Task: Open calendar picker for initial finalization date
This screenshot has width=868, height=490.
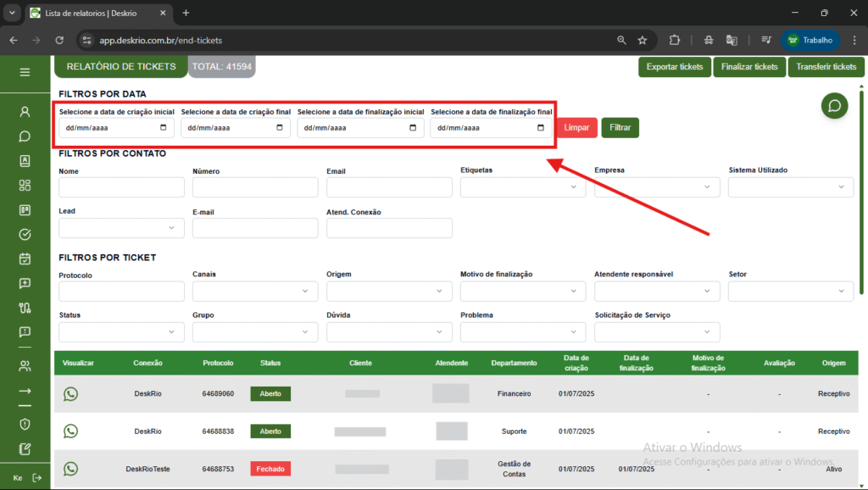Action: pos(413,127)
